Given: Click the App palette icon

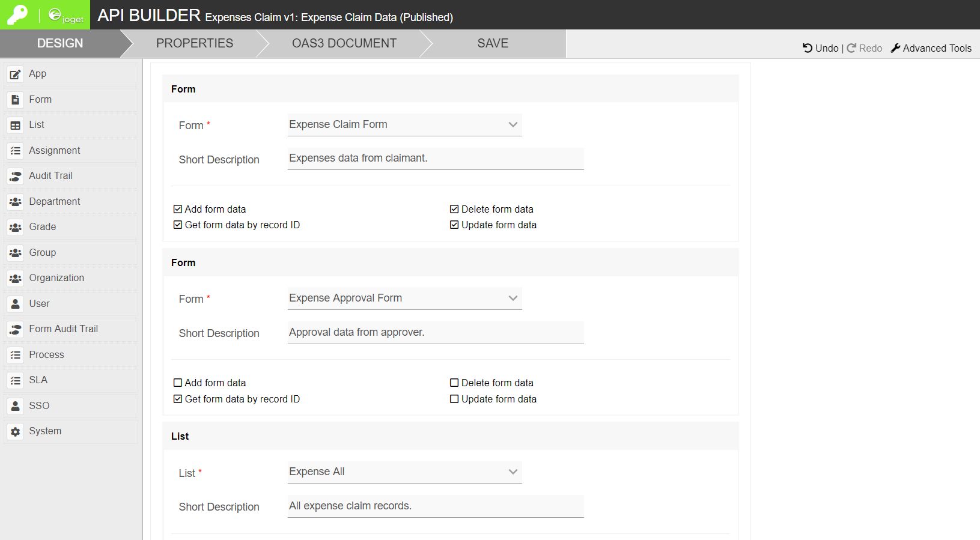Looking at the screenshot, I should click(16, 74).
